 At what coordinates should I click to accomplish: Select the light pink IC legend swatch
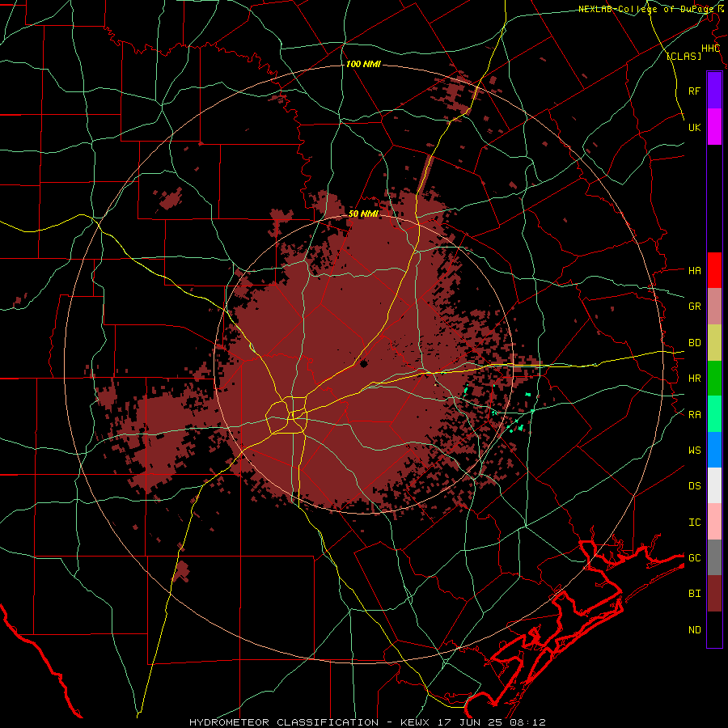point(714,522)
